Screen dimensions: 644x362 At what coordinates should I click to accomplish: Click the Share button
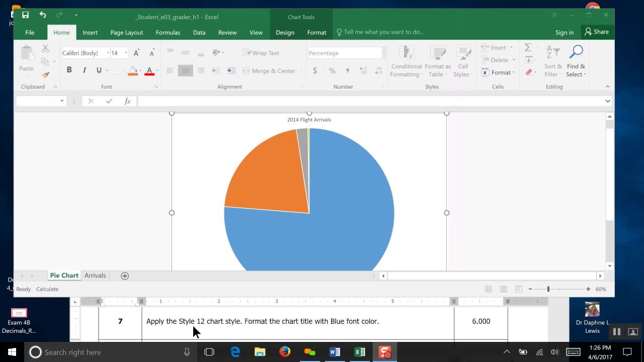pyautogui.click(x=597, y=32)
